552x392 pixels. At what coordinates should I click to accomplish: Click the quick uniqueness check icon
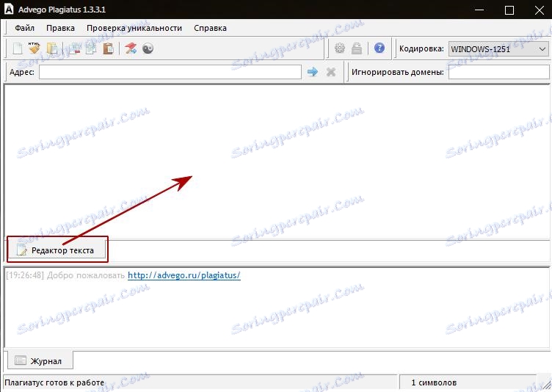point(131,48)
